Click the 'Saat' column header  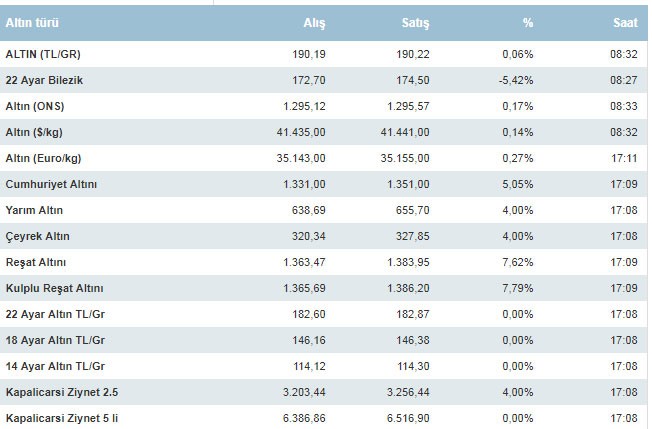626,22
